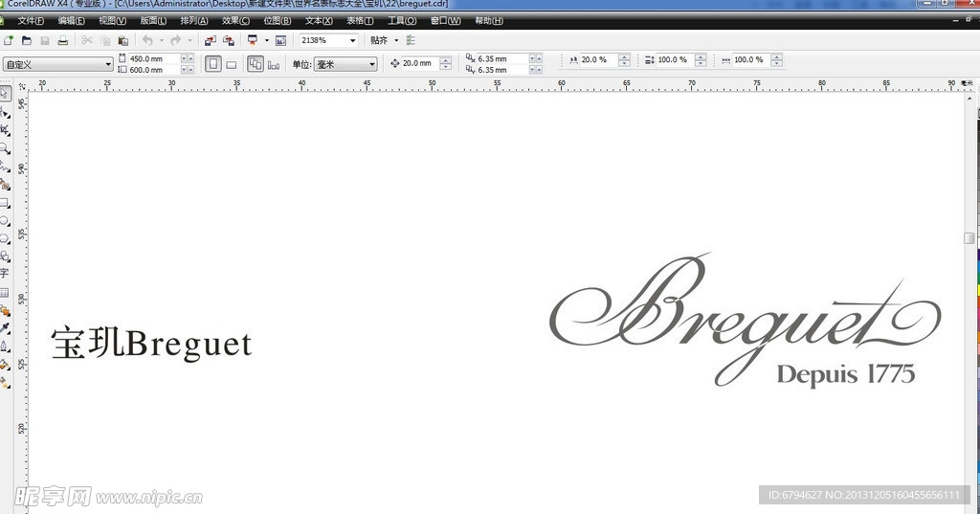Open the 文件(F) menu
This screenshot has height=514, width=980.
tap(31, 21)
